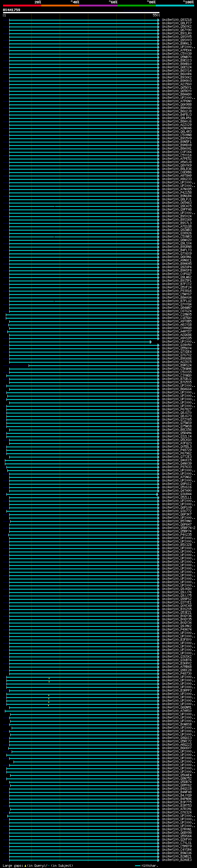Select label UniRef100_O65463
197x868 pixels.
[x=176, y=203]
